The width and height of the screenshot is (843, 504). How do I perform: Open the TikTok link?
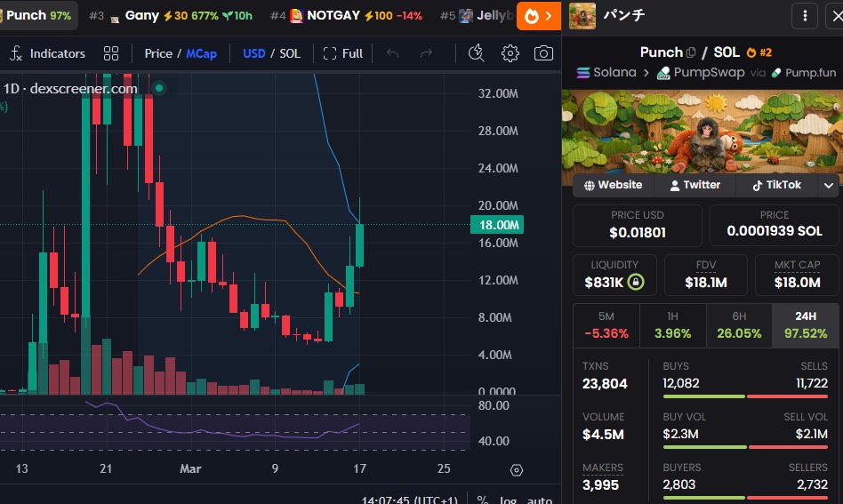777,185
